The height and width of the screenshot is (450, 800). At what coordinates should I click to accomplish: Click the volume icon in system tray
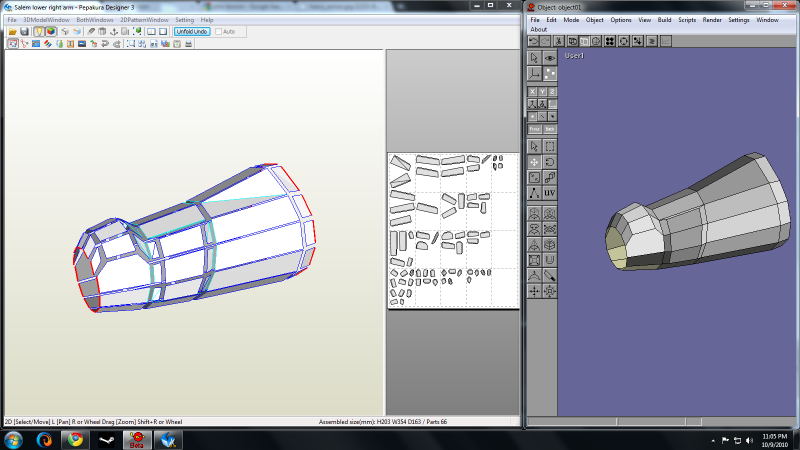pos(749,440)
